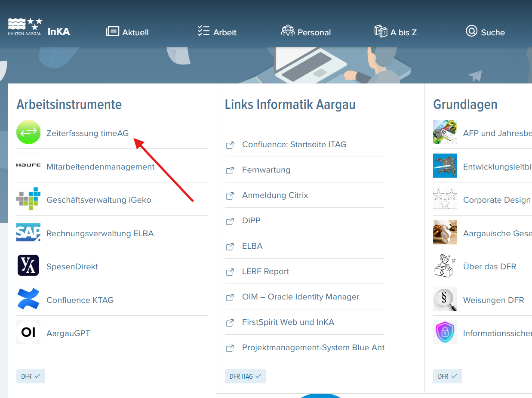This screenshot has height=398, width=532.
Task: Open FirstSpirit Web und InKA link
Action: tap(288, 322)
